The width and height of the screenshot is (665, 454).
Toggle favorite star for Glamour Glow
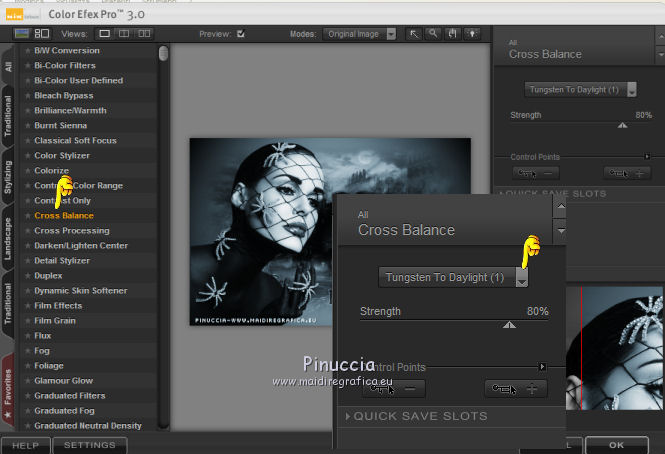point(28,381)
